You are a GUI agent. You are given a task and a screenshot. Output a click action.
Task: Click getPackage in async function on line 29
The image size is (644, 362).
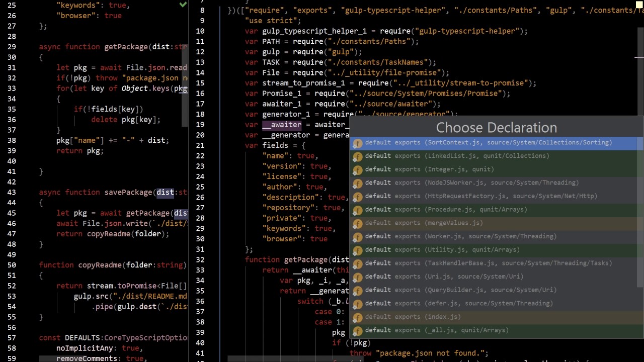[126, 47]
